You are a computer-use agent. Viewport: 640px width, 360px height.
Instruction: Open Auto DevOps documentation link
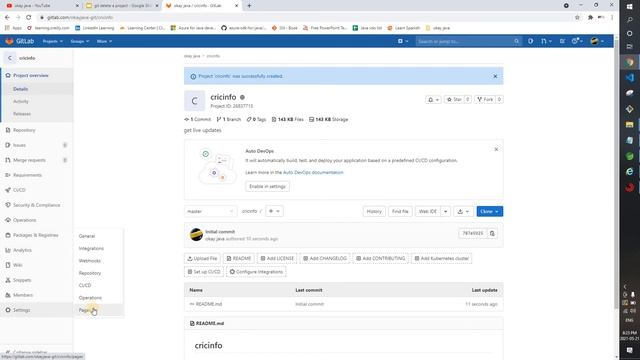tap(313, 173)
